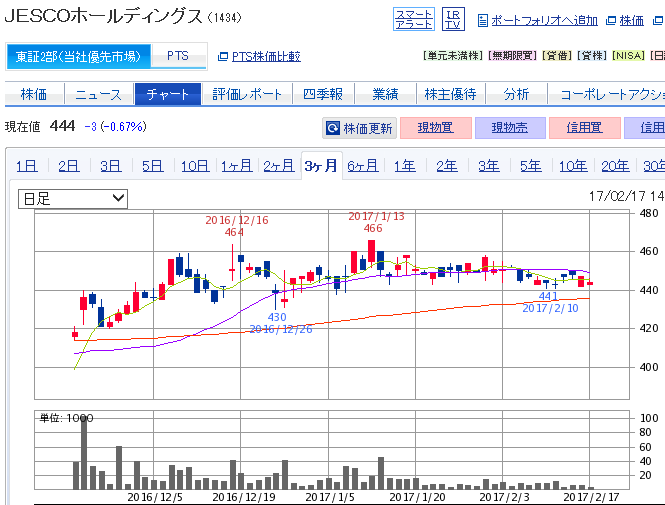Open the 分析 tab
665x505 pixels.
pyautogui.click(x=516, y=94)
